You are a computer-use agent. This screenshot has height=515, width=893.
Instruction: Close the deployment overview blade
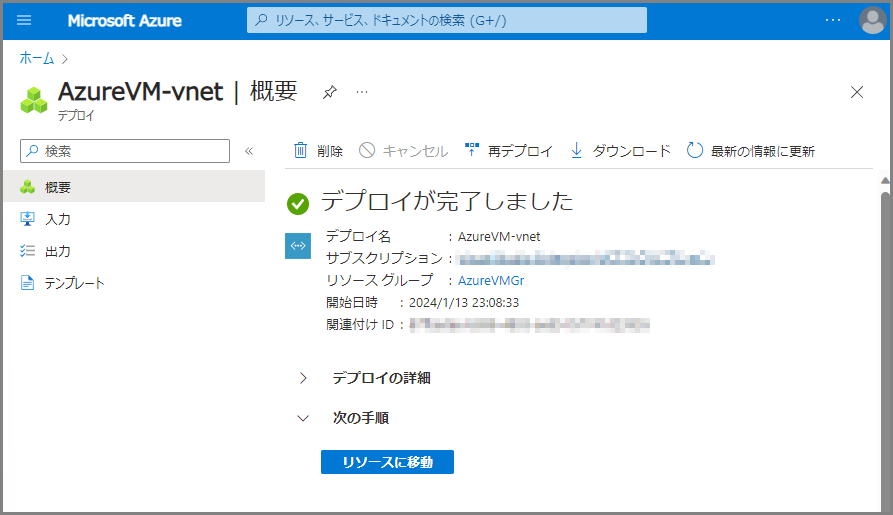click(857, 92)
